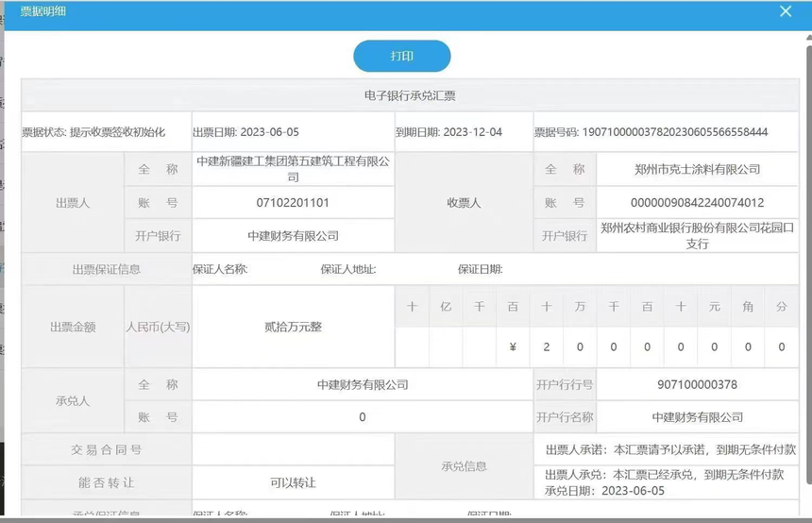Screen dimensions: 812x523
Task: Click drawer name 中建新疆建工集团第五建筑工程有限公司
Action: click(293, 169)
